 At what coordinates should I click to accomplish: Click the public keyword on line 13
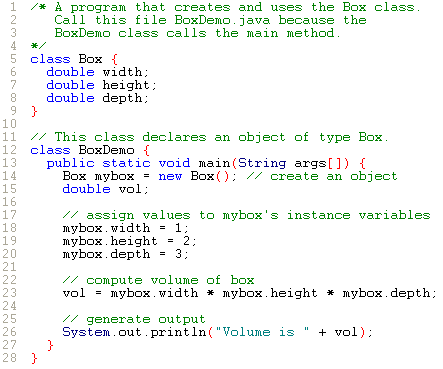tap(70, 163)
